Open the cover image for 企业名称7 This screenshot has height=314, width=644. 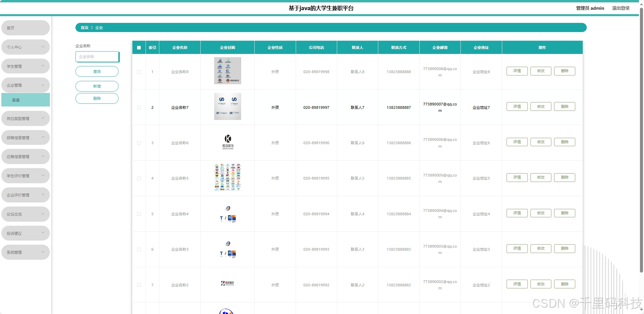tap(227, 106)
